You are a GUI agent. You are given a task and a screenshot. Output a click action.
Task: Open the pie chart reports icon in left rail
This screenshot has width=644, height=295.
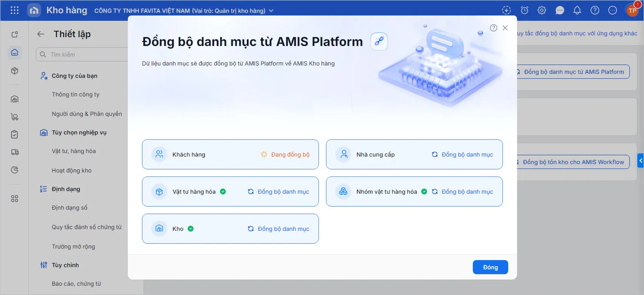15,170
